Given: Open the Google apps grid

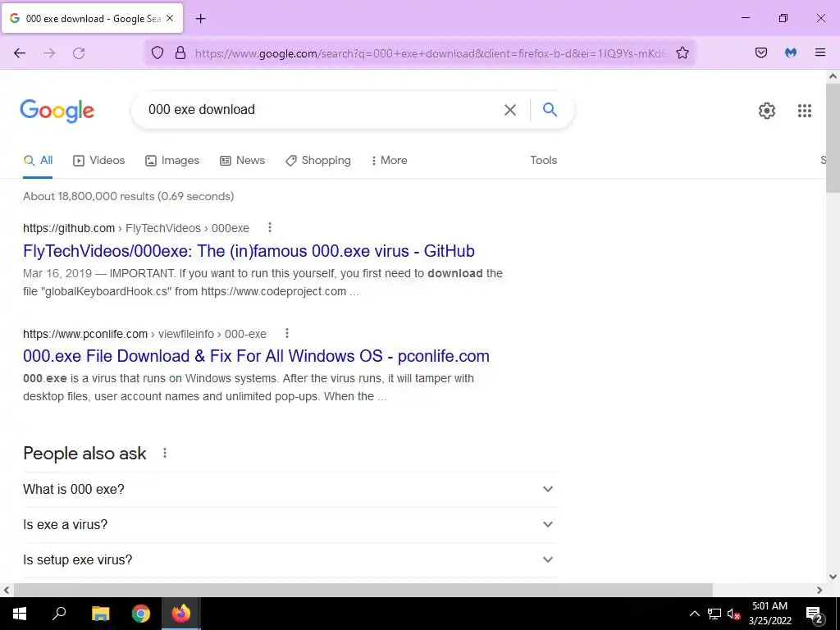Looking at the screenshot, I should 804,111.
